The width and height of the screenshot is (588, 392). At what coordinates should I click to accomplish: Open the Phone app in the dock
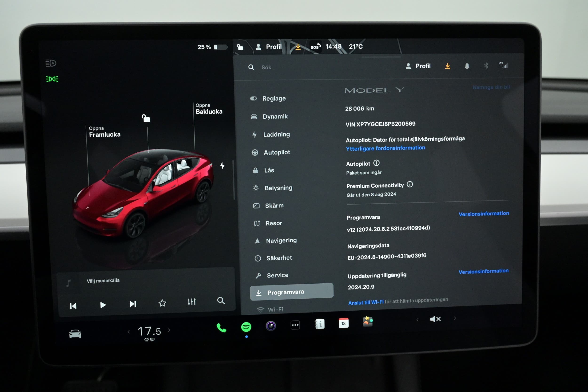[221, 328]
